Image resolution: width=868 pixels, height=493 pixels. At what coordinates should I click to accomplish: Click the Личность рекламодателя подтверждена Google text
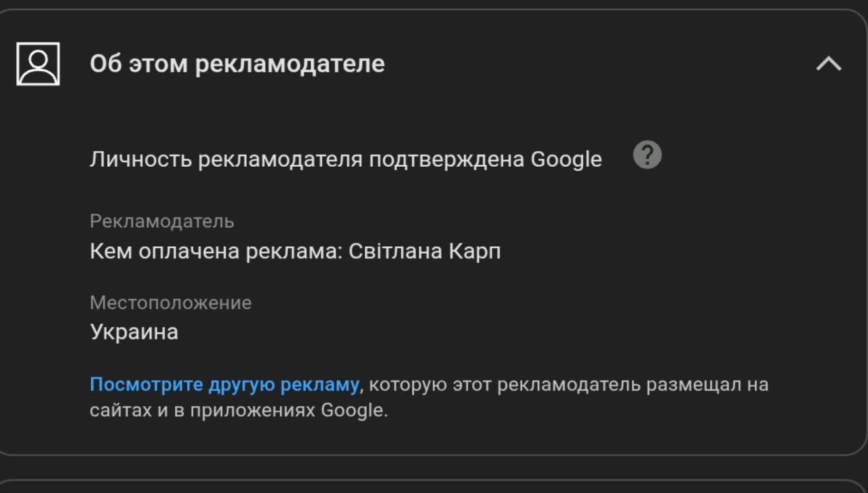click(x=346, y=159)
